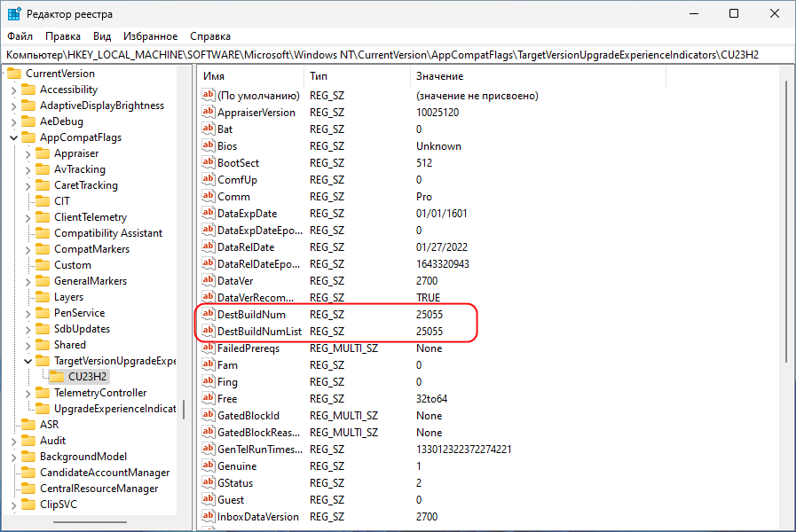Click the Значение column header

click(538, 76)
